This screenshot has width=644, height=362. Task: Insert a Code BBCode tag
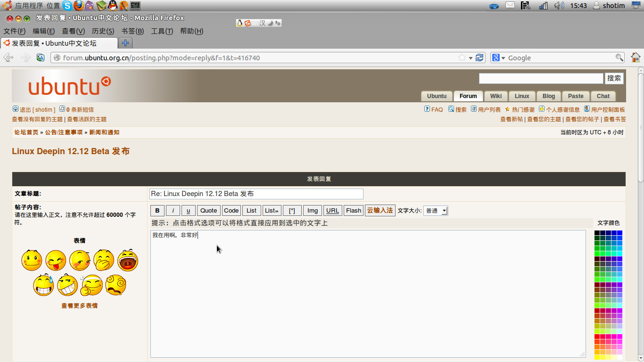tap(231, 211)
